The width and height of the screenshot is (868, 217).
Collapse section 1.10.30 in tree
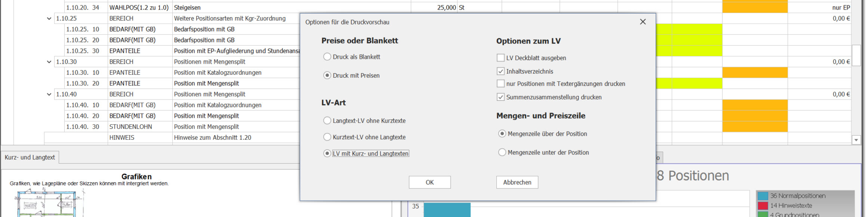(49, 62)
